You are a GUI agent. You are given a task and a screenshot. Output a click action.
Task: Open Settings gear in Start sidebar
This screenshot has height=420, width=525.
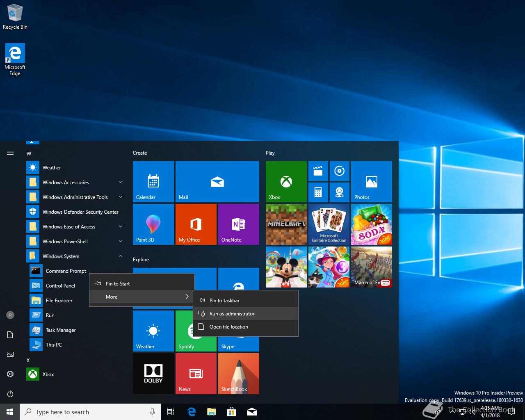coord(10,374)
